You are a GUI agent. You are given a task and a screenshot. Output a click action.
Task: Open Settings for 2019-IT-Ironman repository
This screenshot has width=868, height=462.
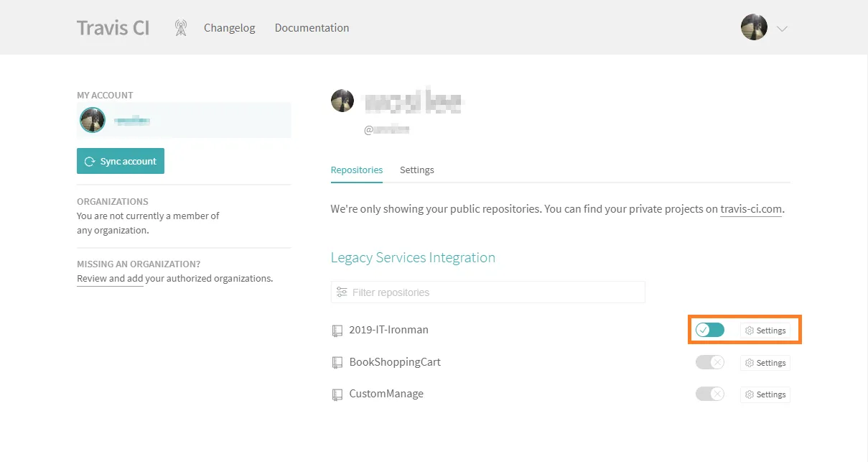765,331
